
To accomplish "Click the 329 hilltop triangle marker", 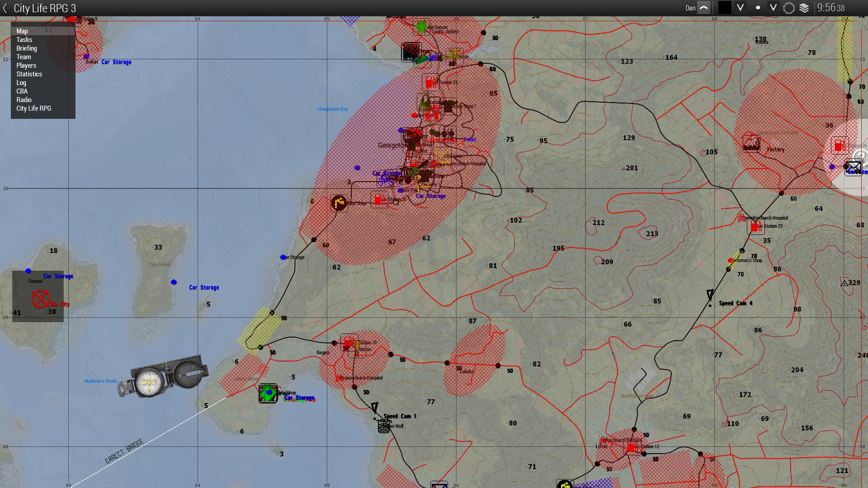I will (844, 283).
